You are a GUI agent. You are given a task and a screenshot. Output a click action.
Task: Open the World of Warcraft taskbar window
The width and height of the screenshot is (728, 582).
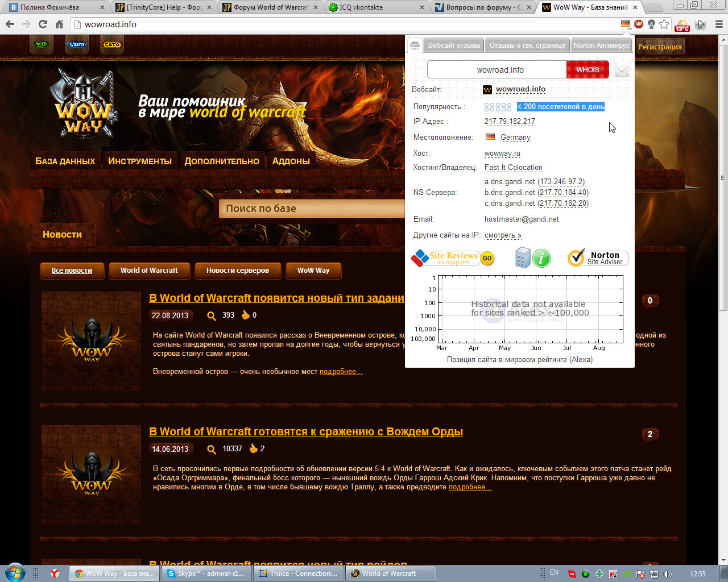click(390, 573)
